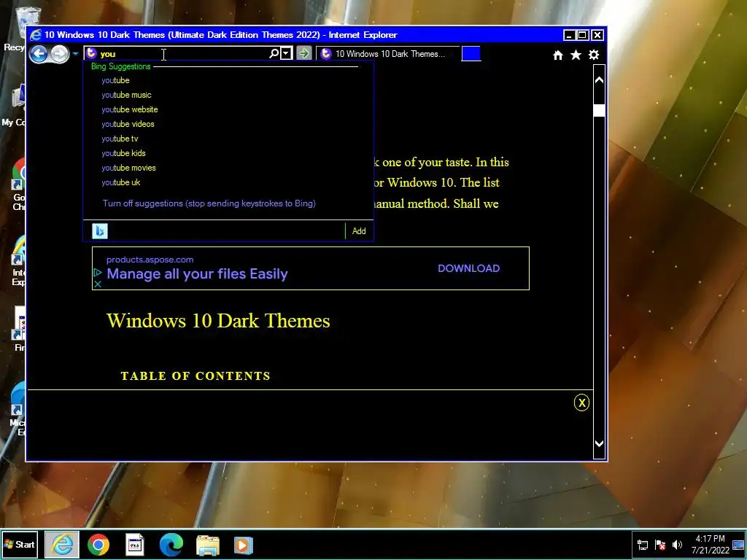This screenshot has width=747, height=560.
Task: Open File Explorer folder icon in taskbar
Action: pos(208,545)
